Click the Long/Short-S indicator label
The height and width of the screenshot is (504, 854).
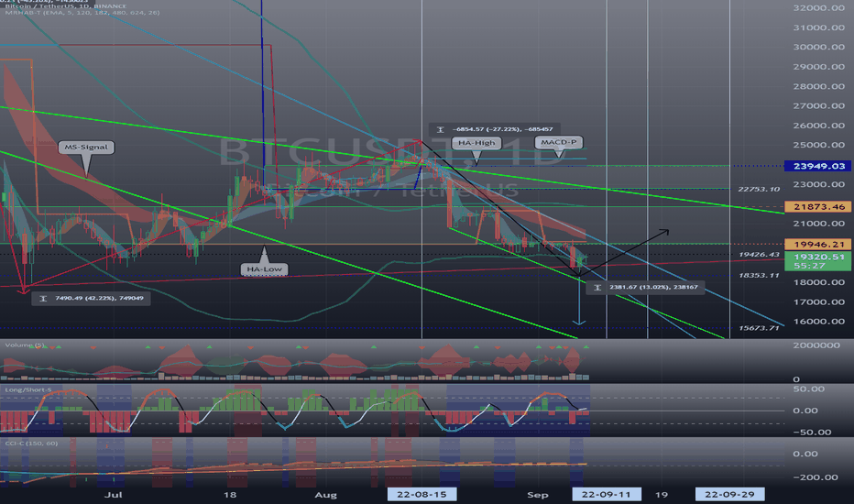28,389
